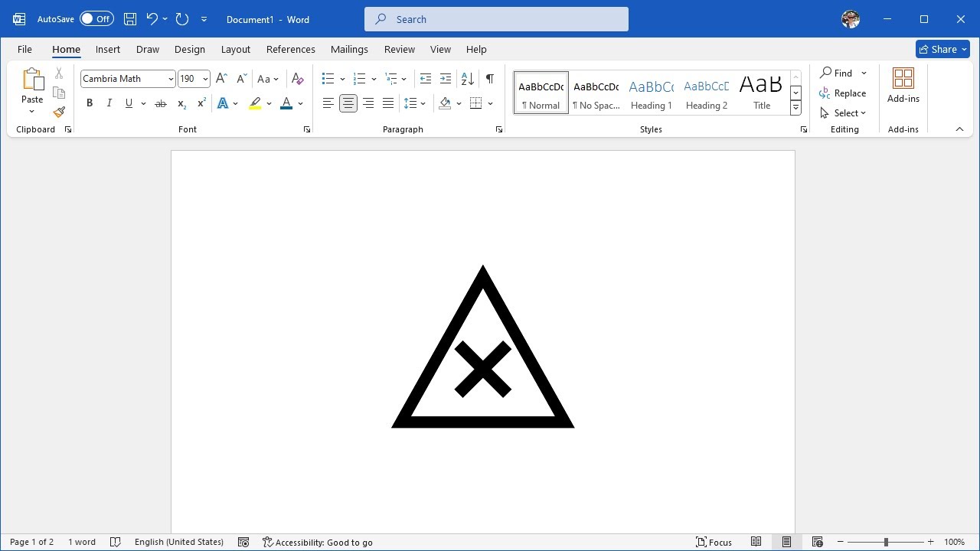This screenshot has width=980, height=551.
Task: Toggle Focus mode in status bar
Action: 714,542
